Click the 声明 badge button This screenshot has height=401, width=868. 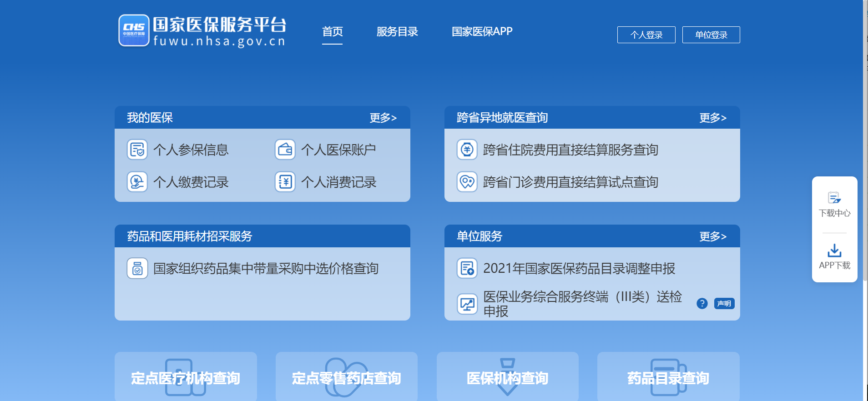pyautogui.click(x=724, y=303)
